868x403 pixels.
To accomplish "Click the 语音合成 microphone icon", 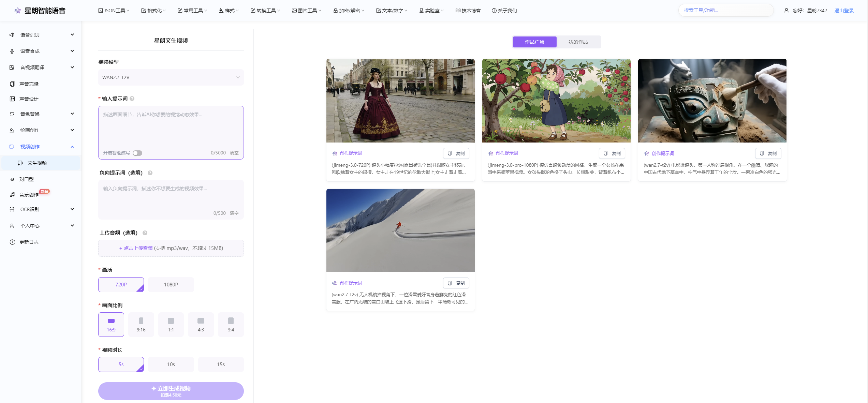I will [x=12, y=51].
